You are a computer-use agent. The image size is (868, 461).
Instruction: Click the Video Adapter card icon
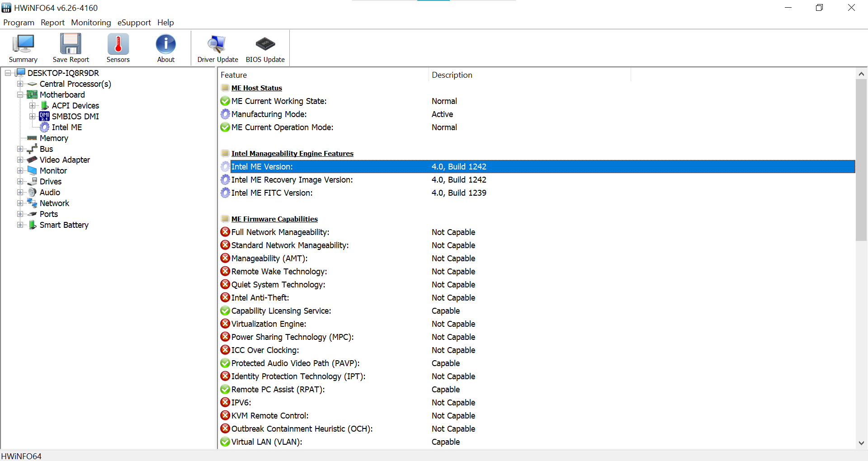32,160
